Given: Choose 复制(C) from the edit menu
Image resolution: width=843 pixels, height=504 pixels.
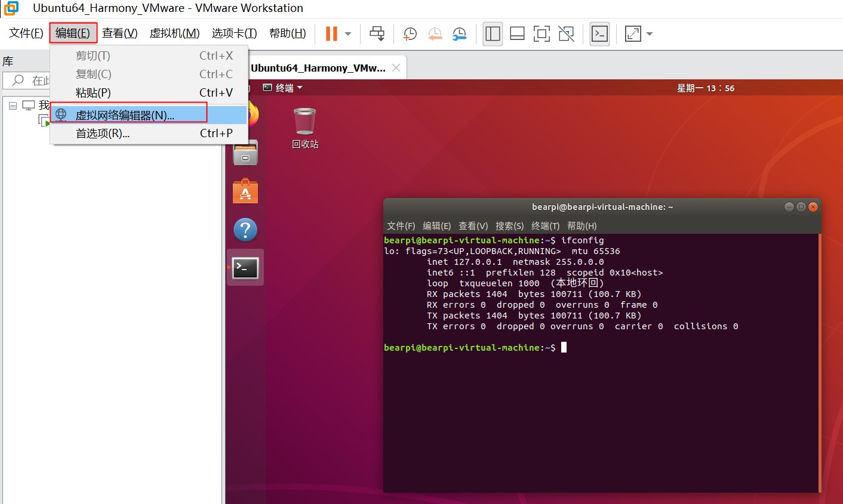Looking at the screenshot, I should tap(149, 74).
